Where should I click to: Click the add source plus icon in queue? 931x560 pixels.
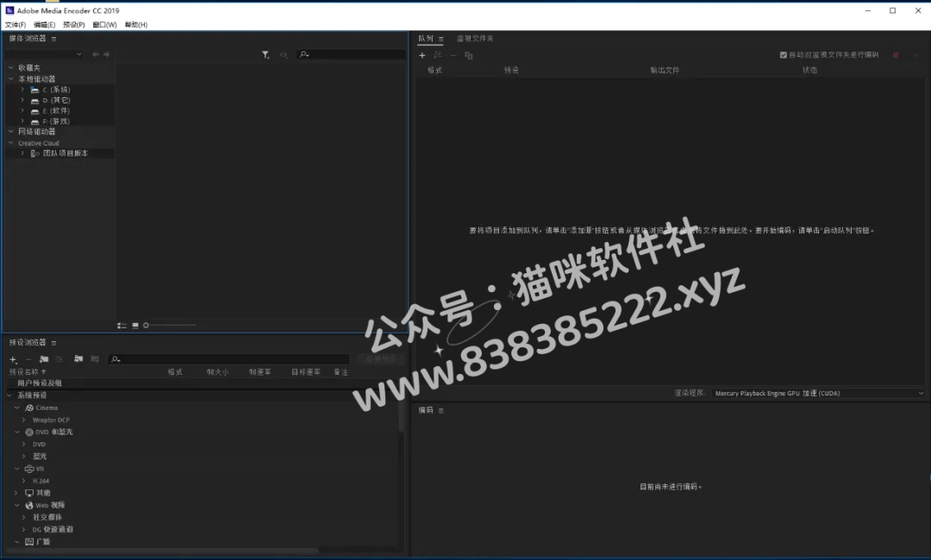pyautogui.click(x=422, y=55)
